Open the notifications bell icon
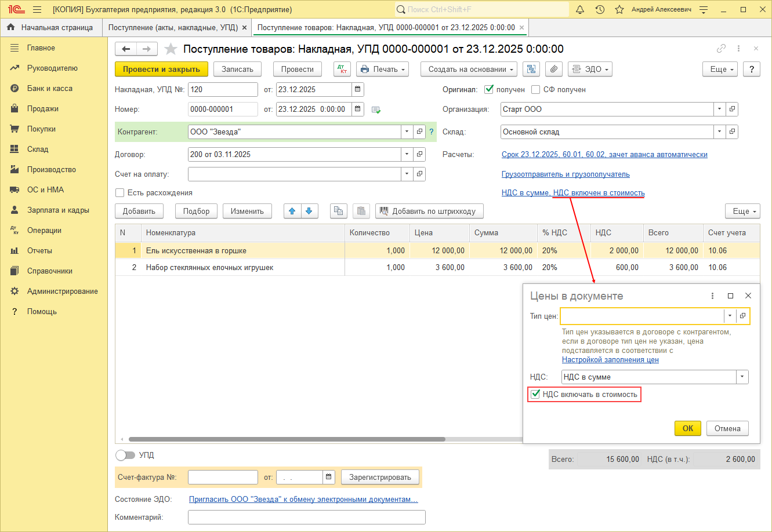The width and height of the screenshot is (772, 532). pos(580,10)
